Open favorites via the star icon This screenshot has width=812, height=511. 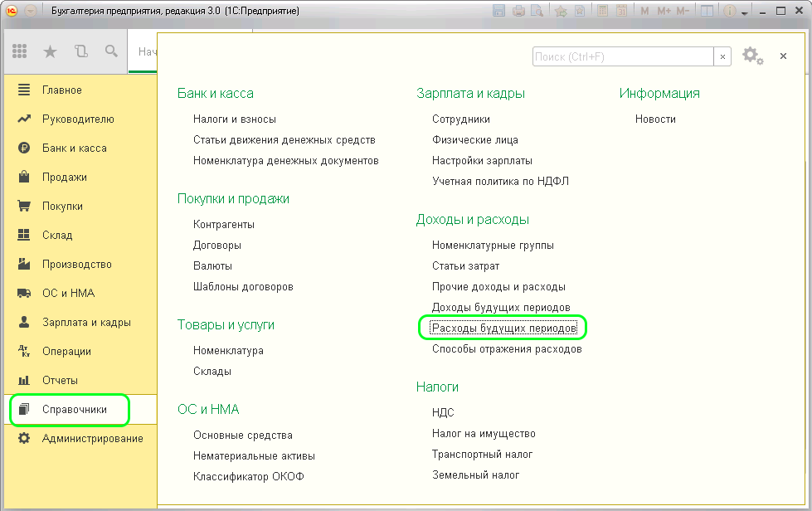pos(50,51)
